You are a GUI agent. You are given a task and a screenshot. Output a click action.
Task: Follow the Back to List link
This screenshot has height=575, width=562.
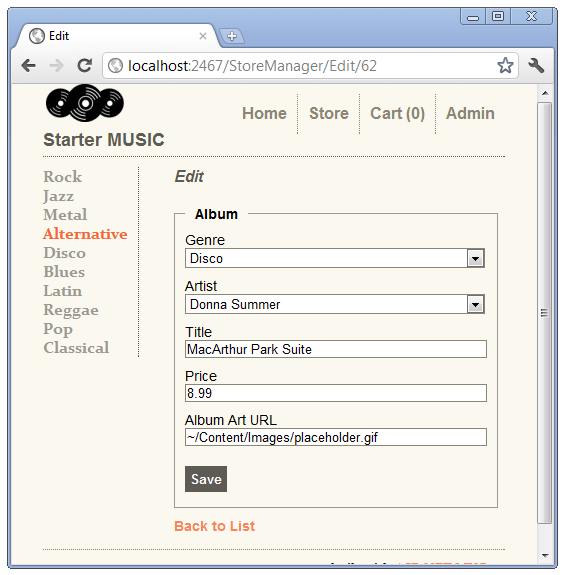(214, 526)
